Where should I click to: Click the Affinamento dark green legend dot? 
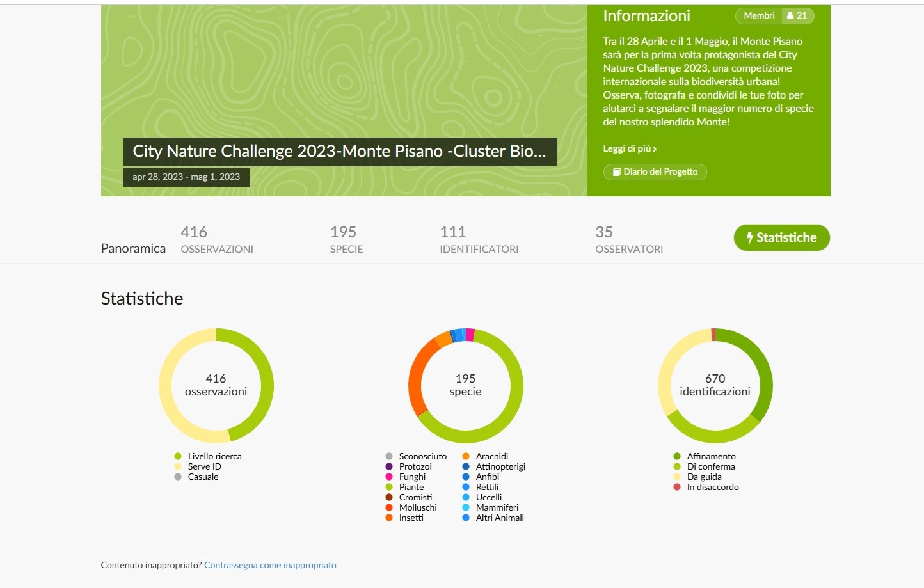[x=677, y=456]
